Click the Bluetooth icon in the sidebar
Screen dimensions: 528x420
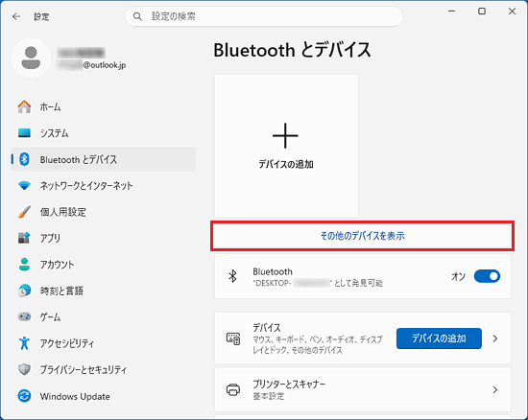24,159
